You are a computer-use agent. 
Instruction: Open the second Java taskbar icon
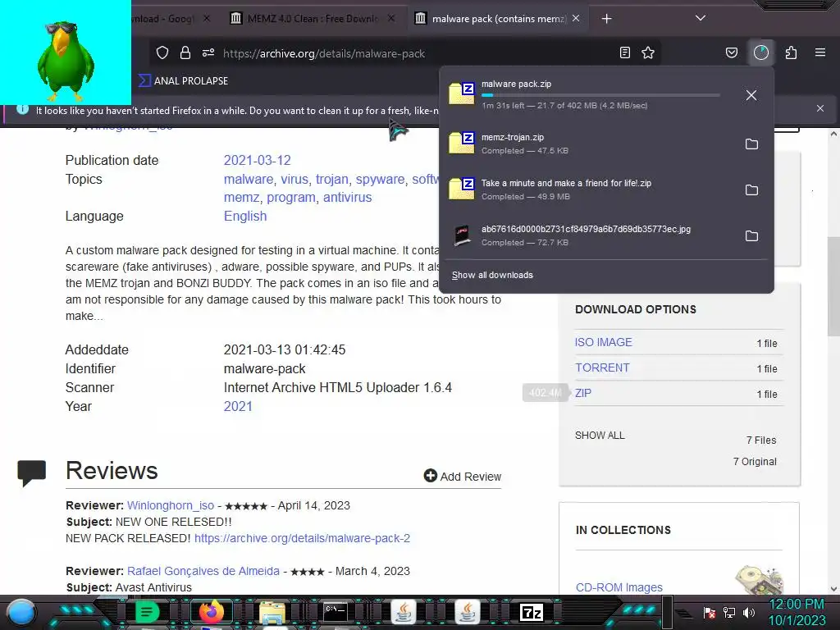(x=467, y=612)
